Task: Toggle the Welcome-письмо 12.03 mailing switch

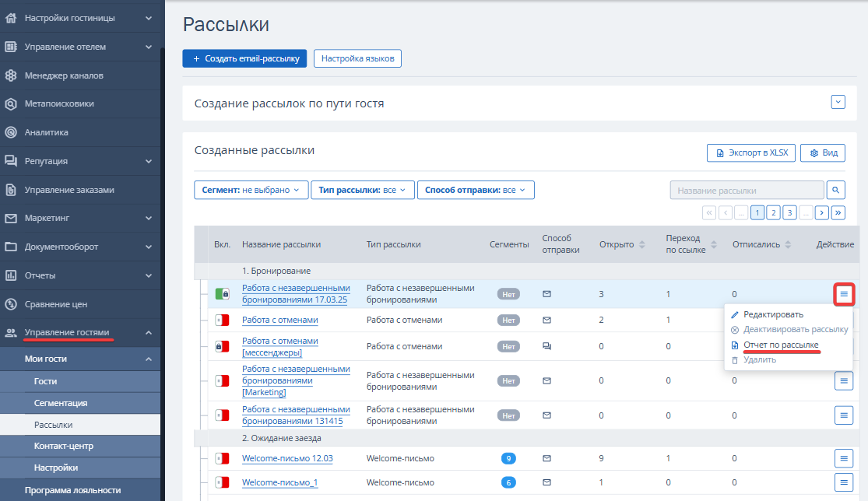Action: 222,458
